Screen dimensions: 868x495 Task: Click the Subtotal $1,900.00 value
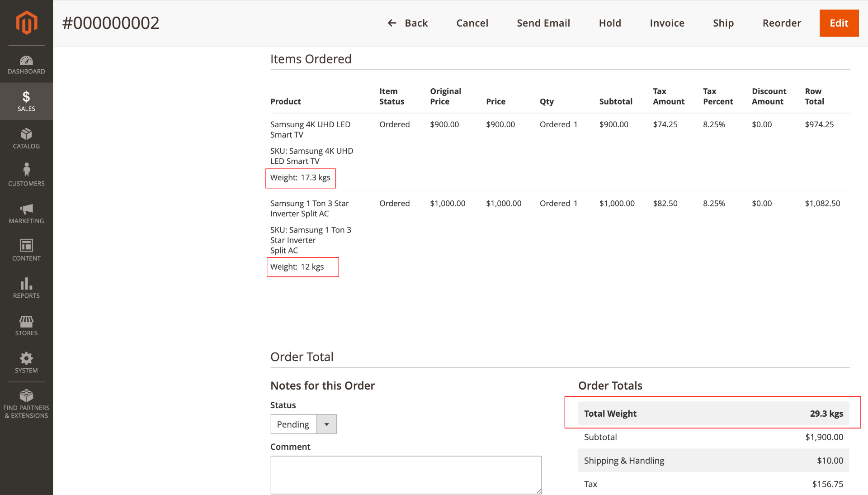point(824,437)
